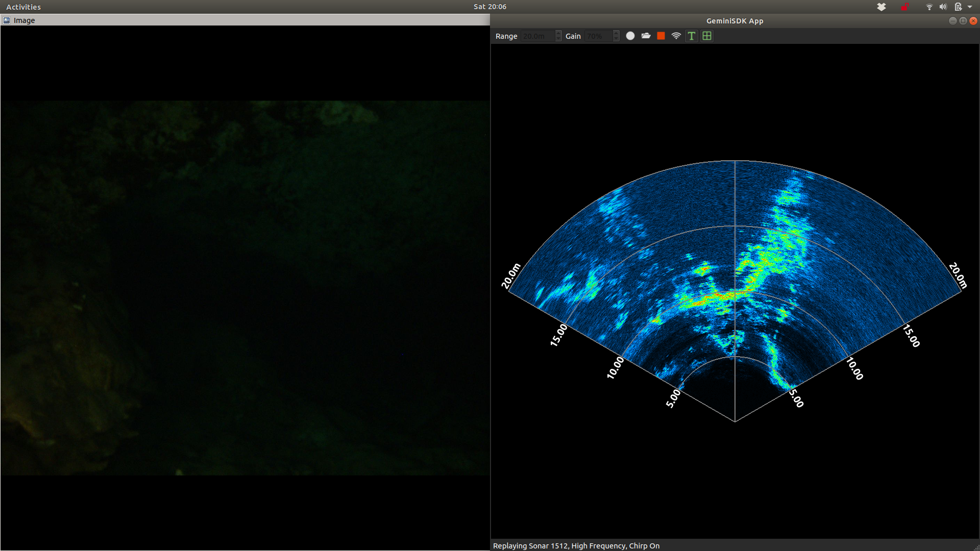Click the GeminiSDK toolbar Wi-Fi connect icon
This screenshot has height=551, width=980.
(x=676, y=36)
